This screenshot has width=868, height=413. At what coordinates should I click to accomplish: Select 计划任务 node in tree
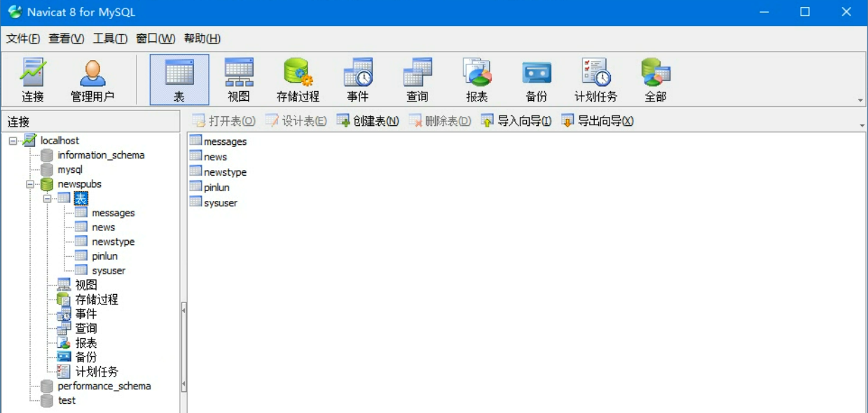(x=97, y=372)
